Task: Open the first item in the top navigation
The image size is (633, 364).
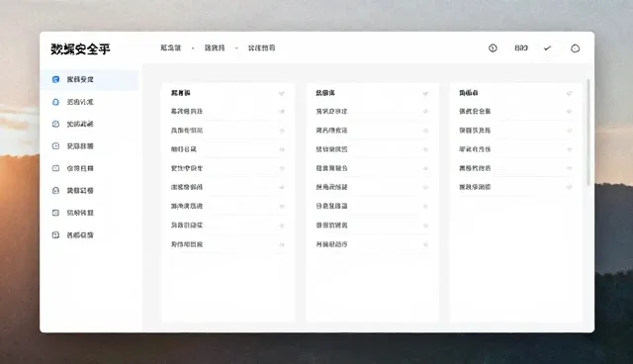Action: tap(171, 47)
